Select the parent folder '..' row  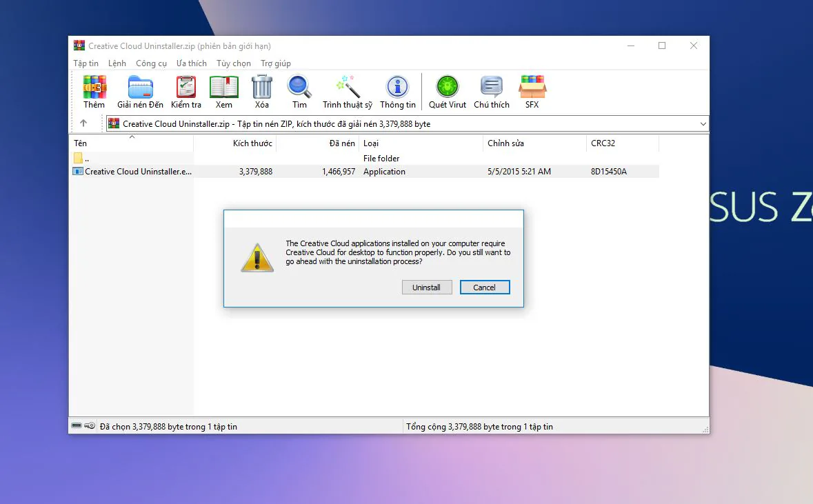(364, 158)
